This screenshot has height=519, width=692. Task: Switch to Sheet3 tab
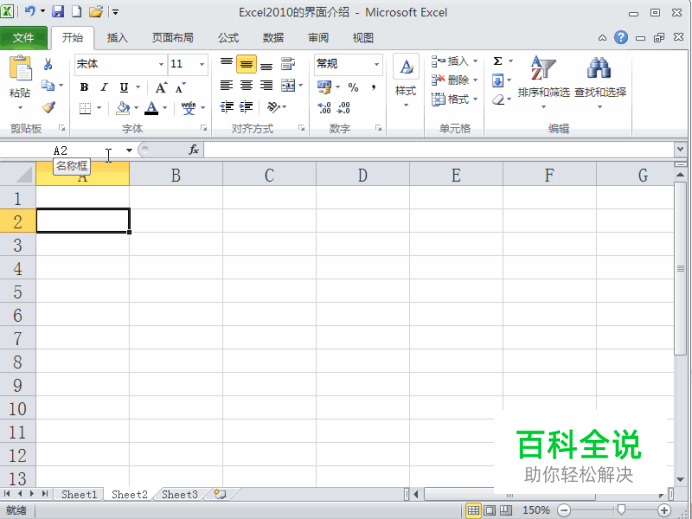(x=180, y=494)
